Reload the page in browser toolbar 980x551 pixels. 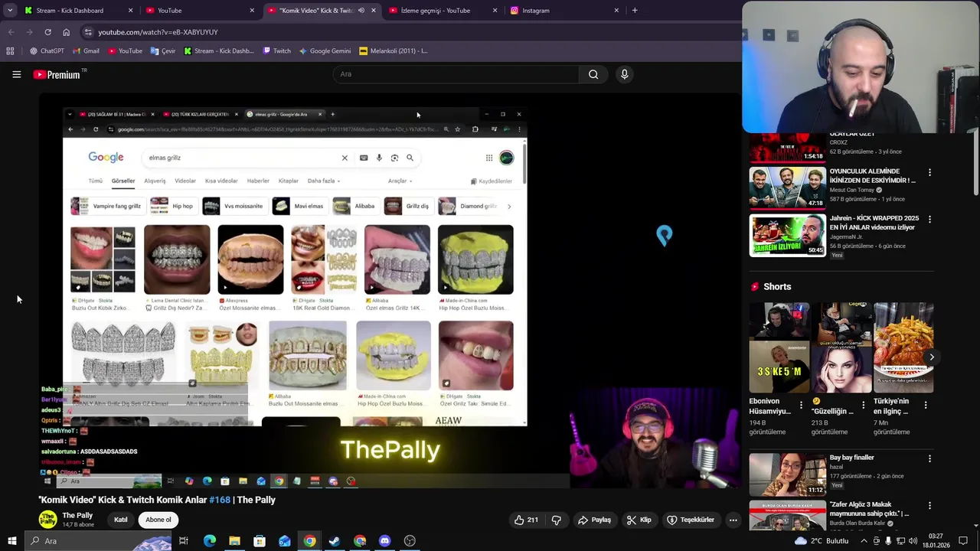point(47,32)
